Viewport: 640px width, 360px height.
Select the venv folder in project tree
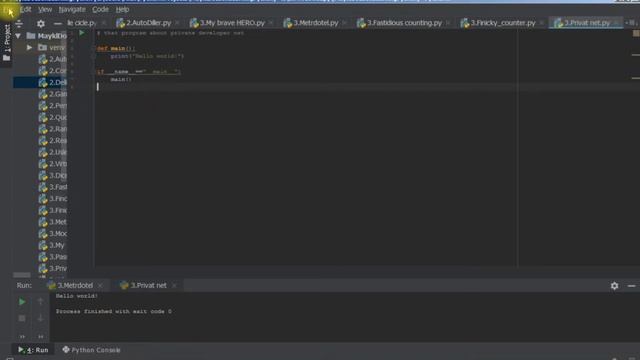click(x=51, y=48)
